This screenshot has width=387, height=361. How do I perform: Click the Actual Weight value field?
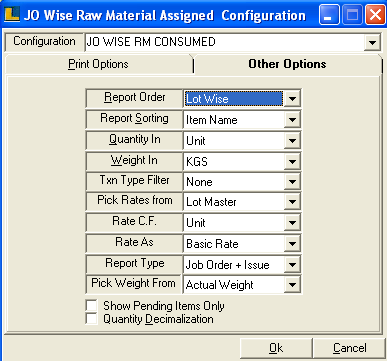click(x=234, y=285)
